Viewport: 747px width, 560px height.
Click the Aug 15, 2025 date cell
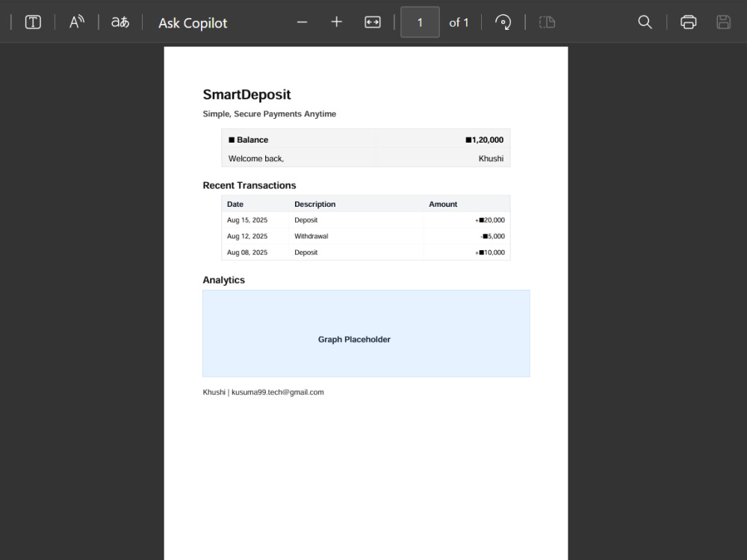click(x=247, y=220)
